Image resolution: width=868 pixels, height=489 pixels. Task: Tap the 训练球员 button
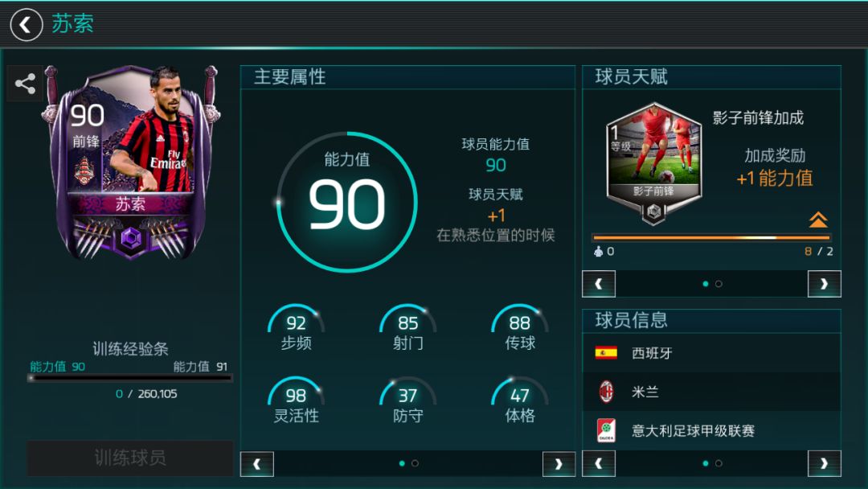coord(130,458)
